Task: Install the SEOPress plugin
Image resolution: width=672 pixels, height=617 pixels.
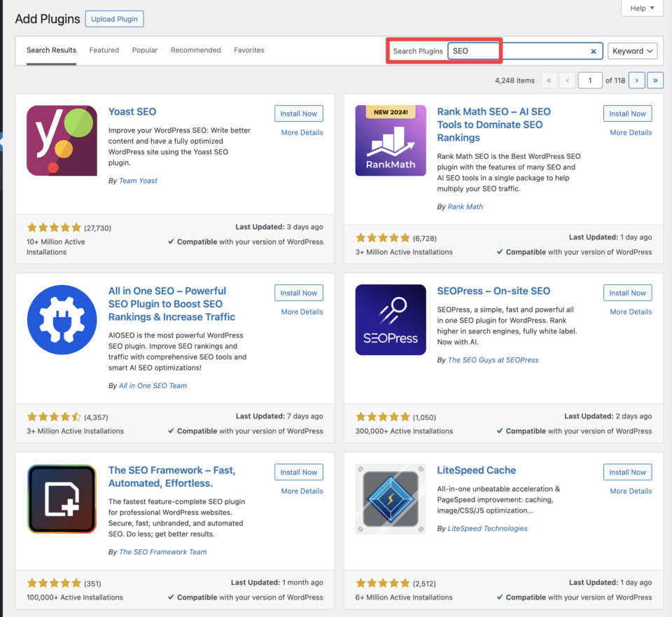Action: [627, 293]
